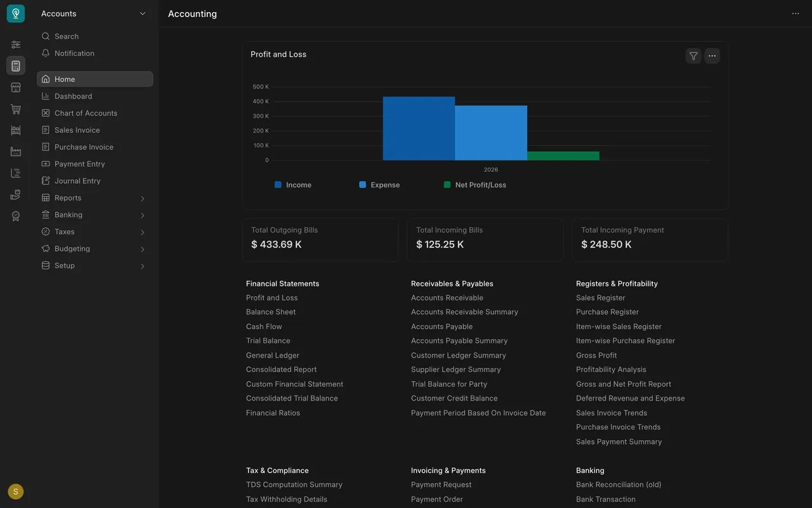Image resolution: width=812 pixels, height=508 pixels.
Task: Open the ribbon badge Quality icon
Action: click(x=16, y=217)
